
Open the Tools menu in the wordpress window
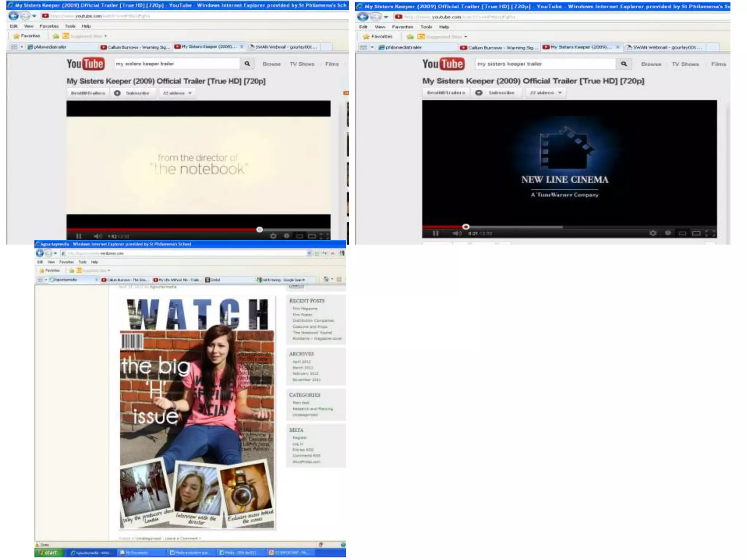[x=83, y=262]
